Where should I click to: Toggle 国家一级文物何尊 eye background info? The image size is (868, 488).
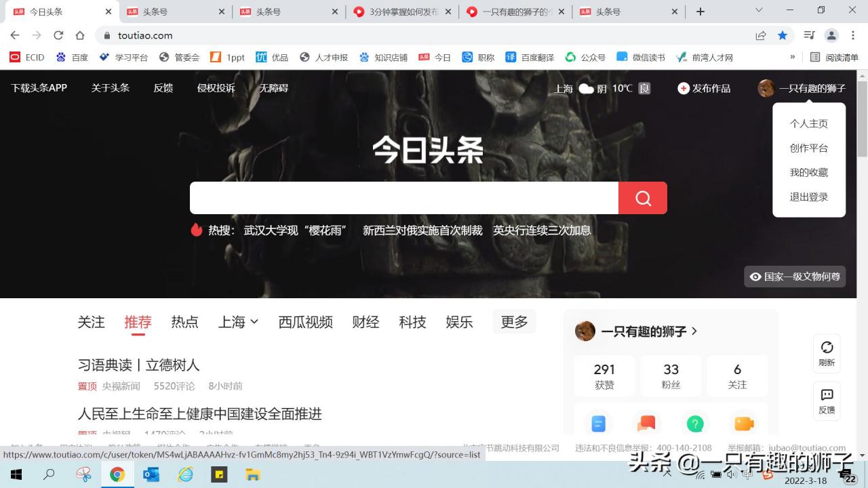tap(795, 277)
